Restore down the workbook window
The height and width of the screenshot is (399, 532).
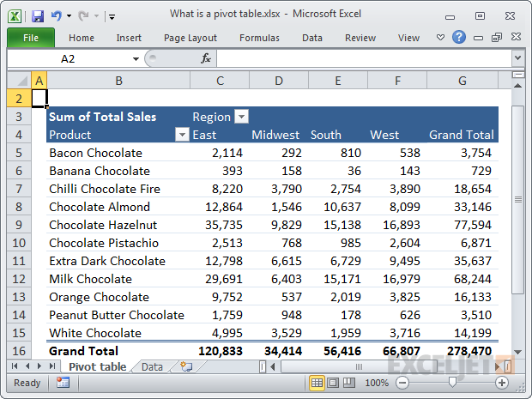[497, 37]
